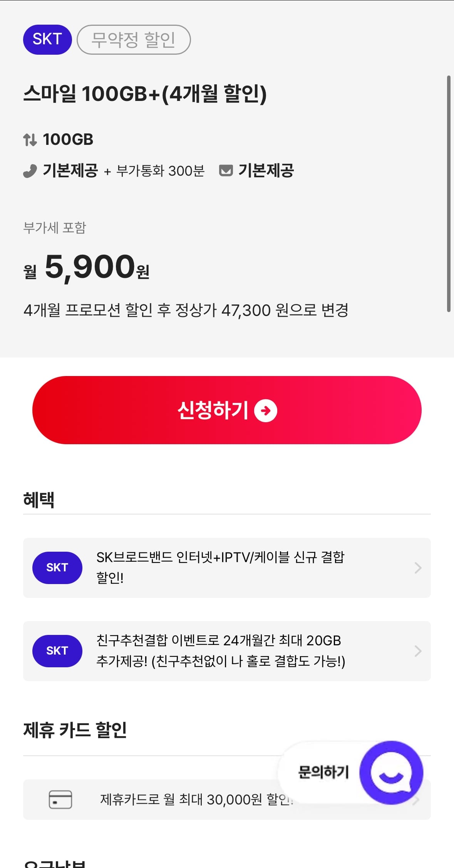Click the credit card icon
Image resolution: width=454 pixels, height=868 pixels.
pos(60,799)
